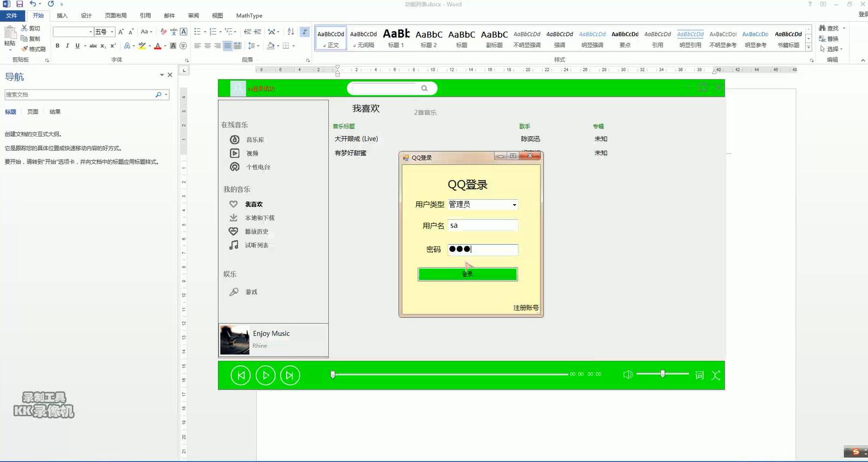Cut selection with 剪切 scissors
The image size is (868, 462).
pos(31,28)
